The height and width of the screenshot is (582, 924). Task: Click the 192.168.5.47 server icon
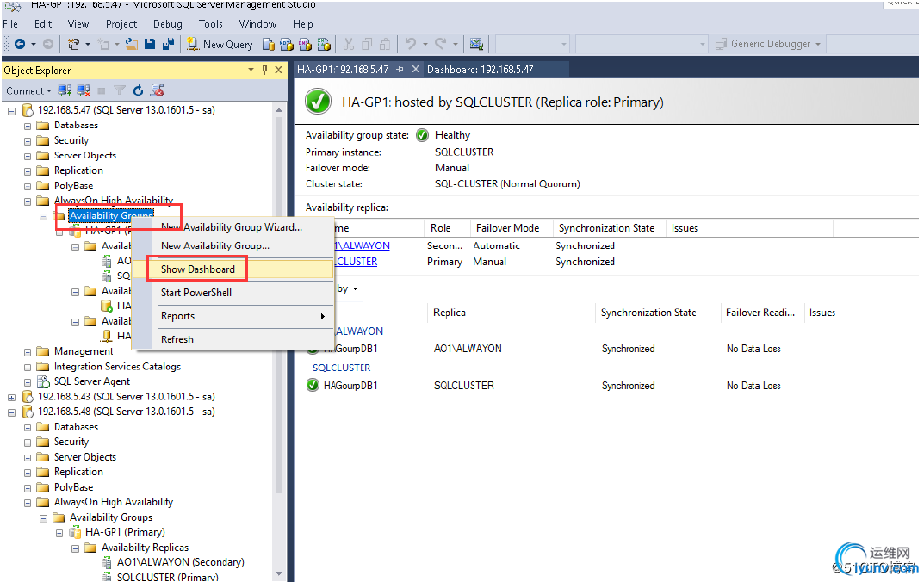point(28,110)
